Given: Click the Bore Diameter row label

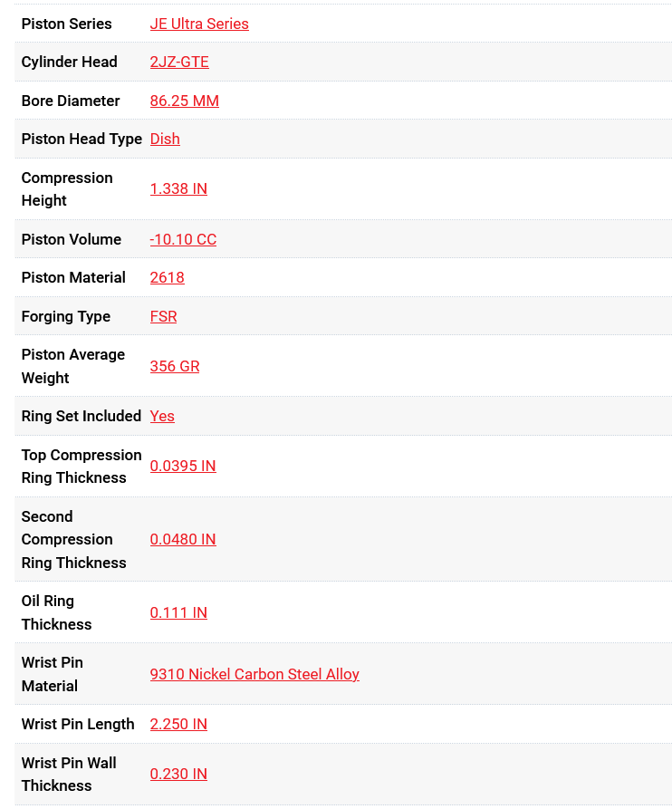Looking at the screenshot, I should [x=71, y=101].
